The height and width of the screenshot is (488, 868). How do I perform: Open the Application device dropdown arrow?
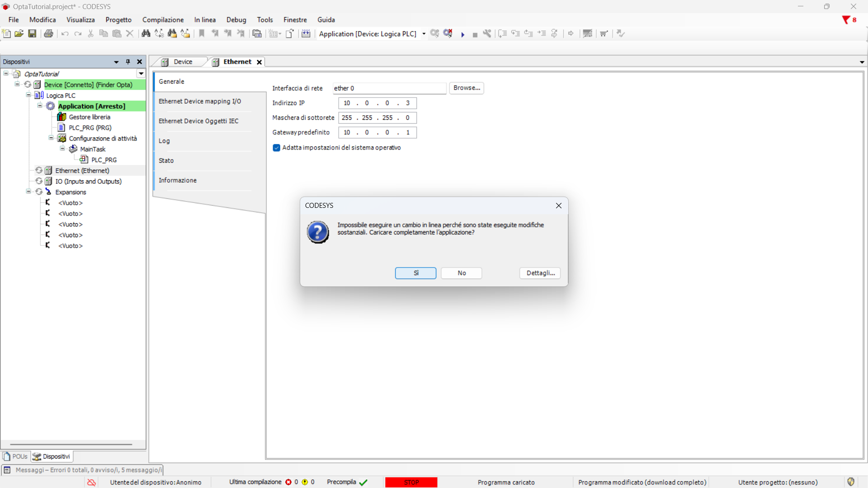(x=424, y=34)
